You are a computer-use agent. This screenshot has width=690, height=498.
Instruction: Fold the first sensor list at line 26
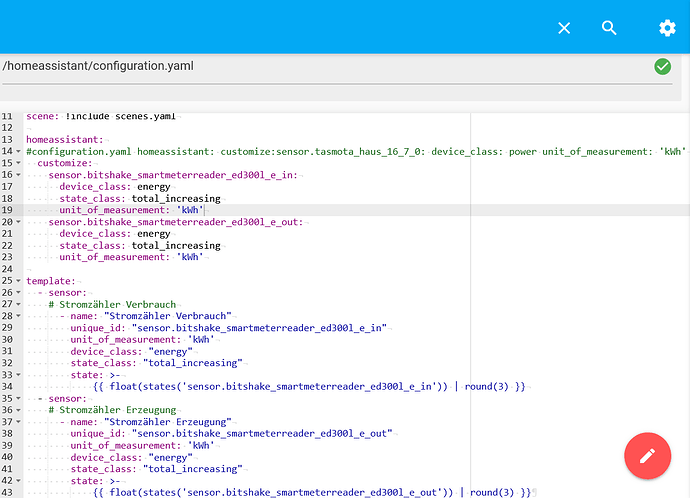pos(18,293)
